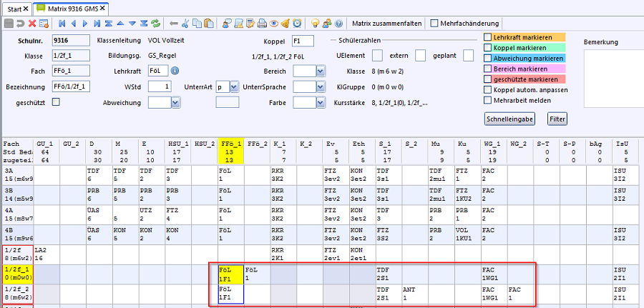Switch to the Start tab

pos(18,8)
